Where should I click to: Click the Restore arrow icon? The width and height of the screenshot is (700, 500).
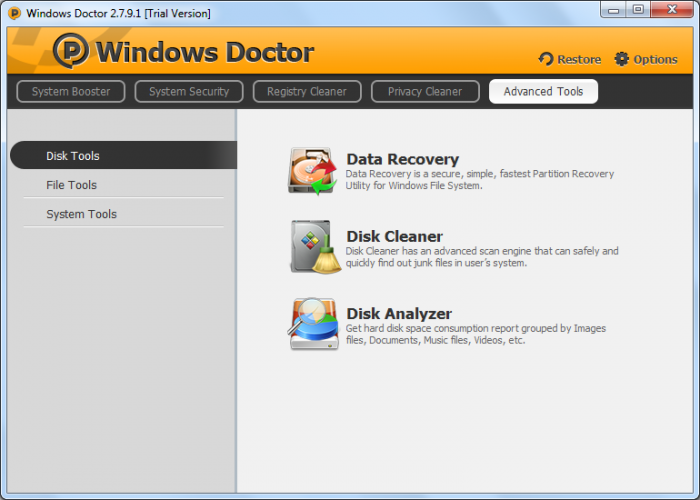pyautogui.click(x=546, y=59)
